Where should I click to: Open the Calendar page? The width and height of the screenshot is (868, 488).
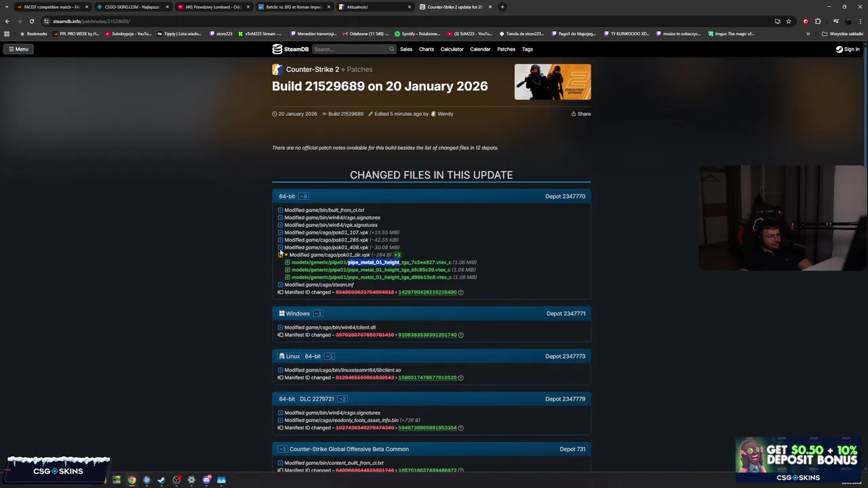(480, 49)
